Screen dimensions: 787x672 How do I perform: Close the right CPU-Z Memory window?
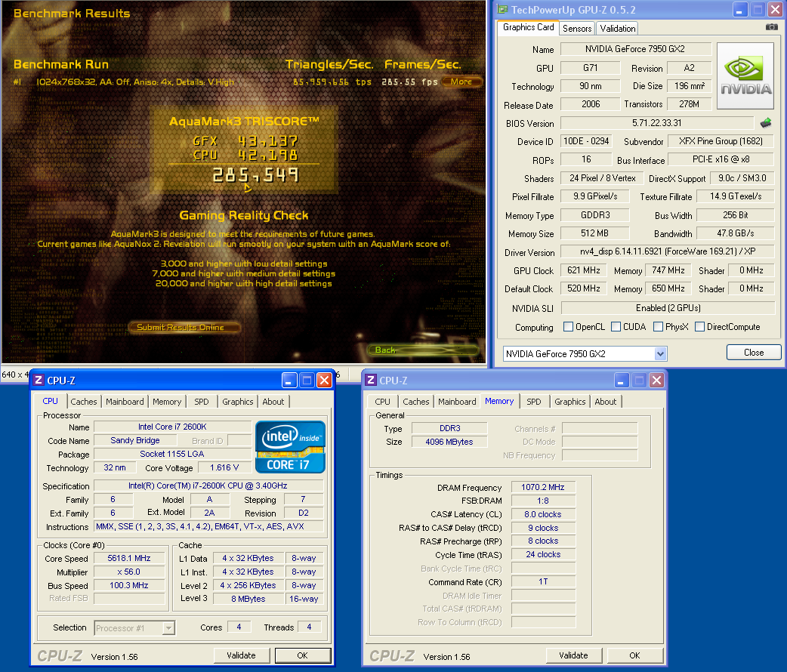tap(656, 381)
